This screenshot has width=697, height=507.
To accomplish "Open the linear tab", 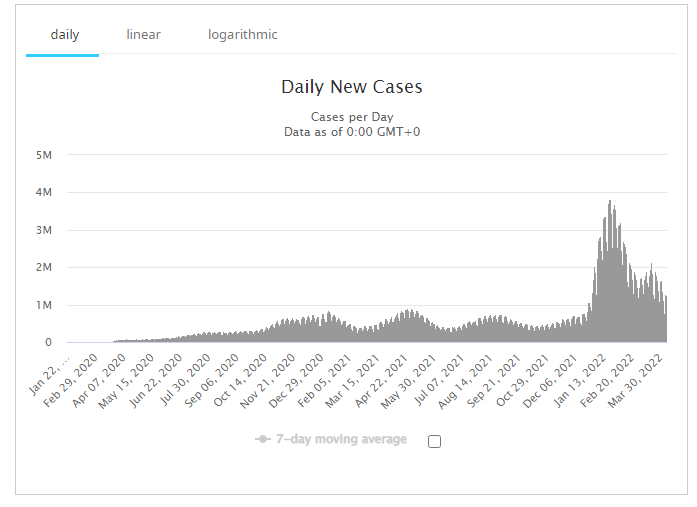I will tap(143, 35).
